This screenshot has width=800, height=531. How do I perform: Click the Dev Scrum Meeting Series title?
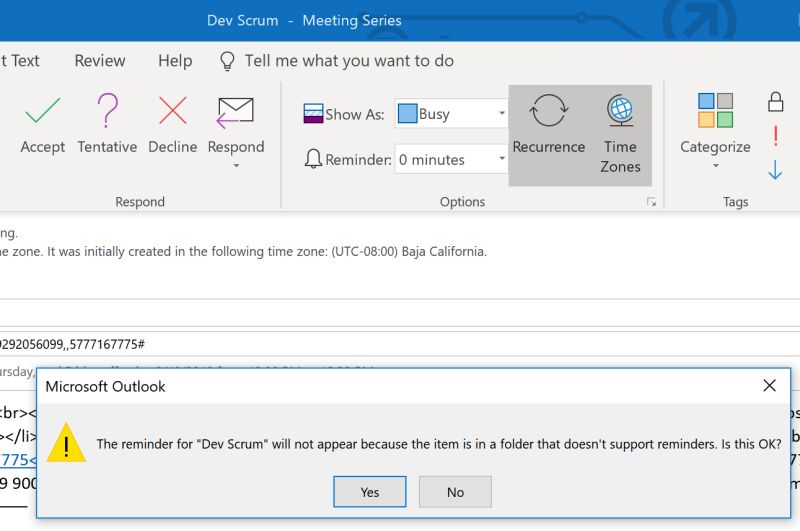tap(304, 20)
